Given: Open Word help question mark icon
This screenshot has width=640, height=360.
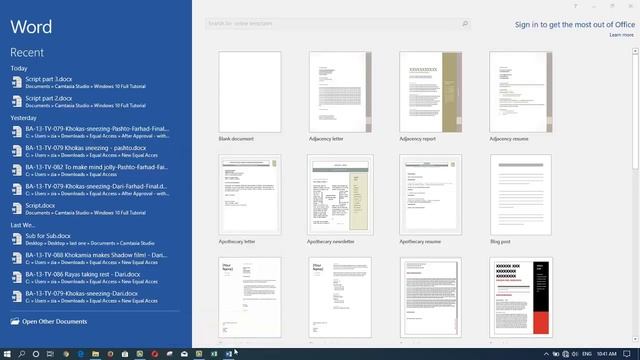Looking at the screenshot, I should pos(576,6).
